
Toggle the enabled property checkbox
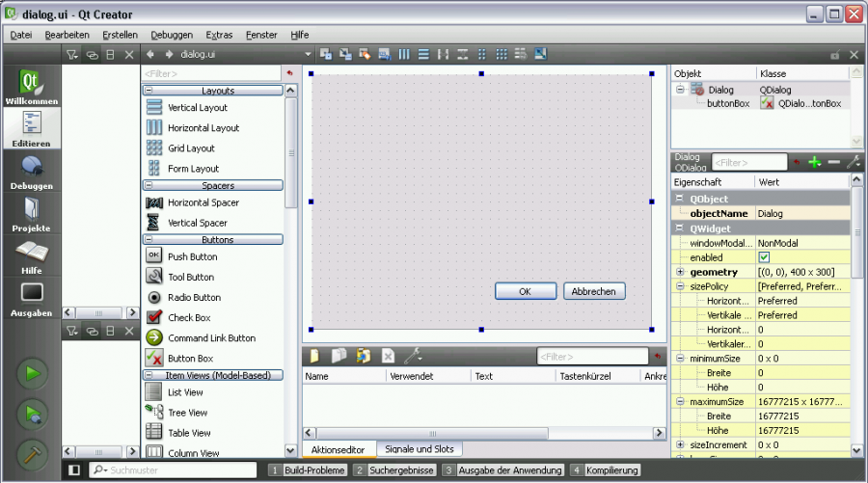(764, 257)
